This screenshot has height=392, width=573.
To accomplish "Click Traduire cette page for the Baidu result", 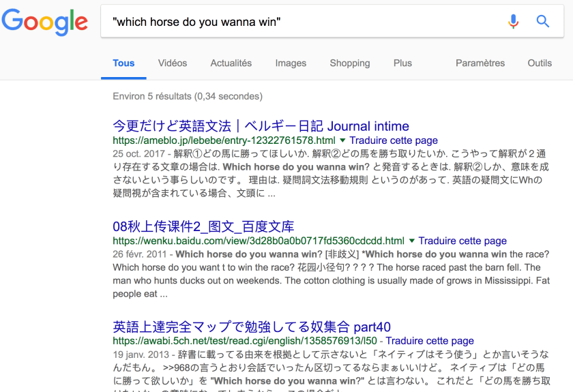I will click(462, 241).
